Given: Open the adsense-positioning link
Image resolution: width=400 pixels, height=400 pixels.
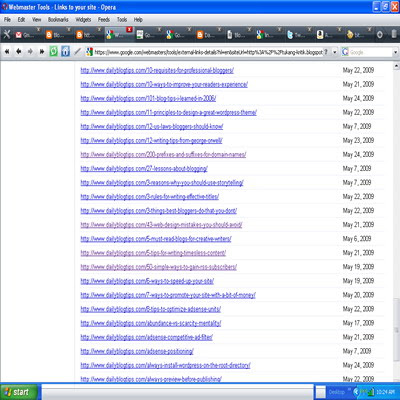Looking at the screenshot, I should 137,351.
